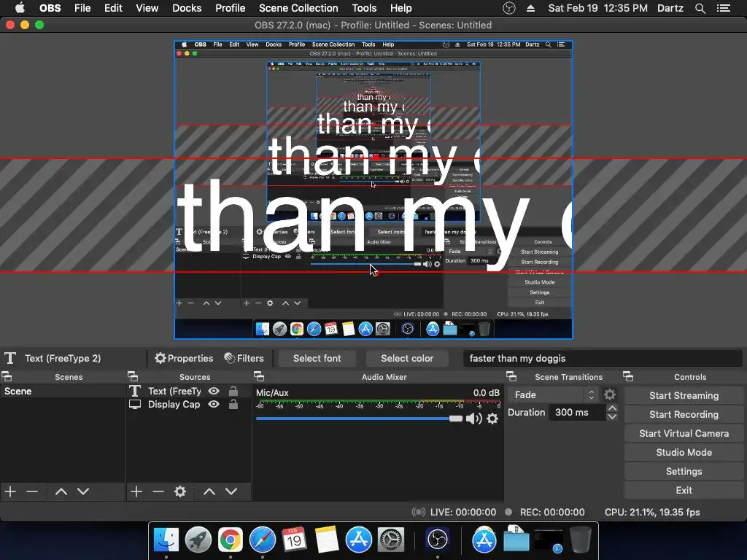
Task: Move scene down in Scenes panel
Action: [x=83, y=491]
